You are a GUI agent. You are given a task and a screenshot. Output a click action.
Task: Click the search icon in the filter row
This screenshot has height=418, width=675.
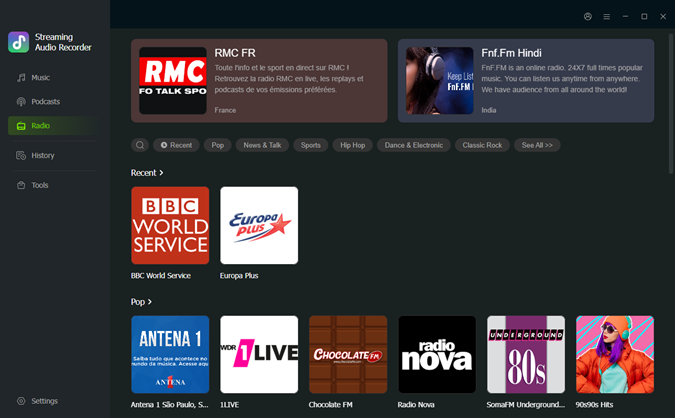[x=140, y=145]
